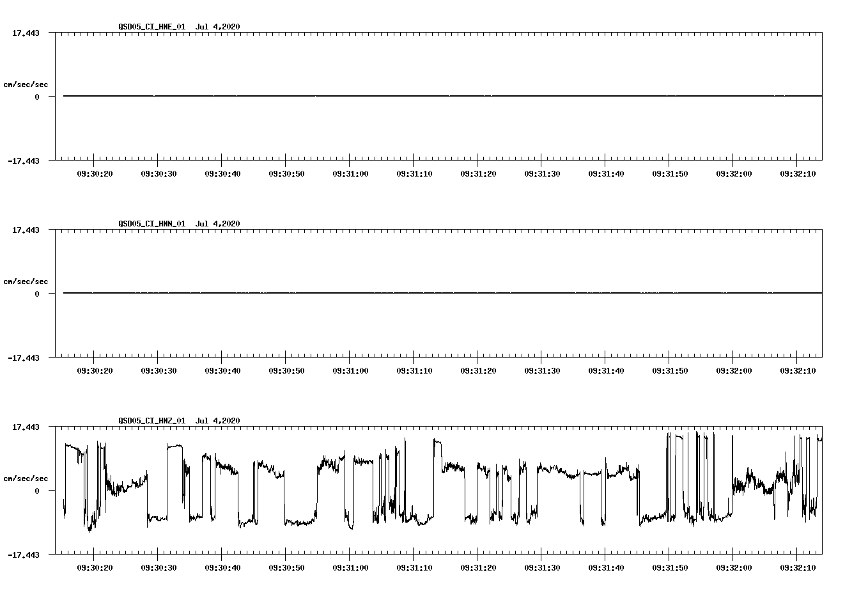Click the flat HNE trace line

click(x=442, y=96)
